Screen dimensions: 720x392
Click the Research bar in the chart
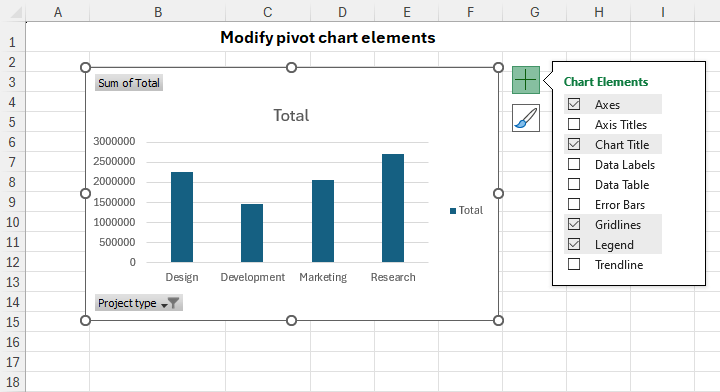[x=393, y=208]
